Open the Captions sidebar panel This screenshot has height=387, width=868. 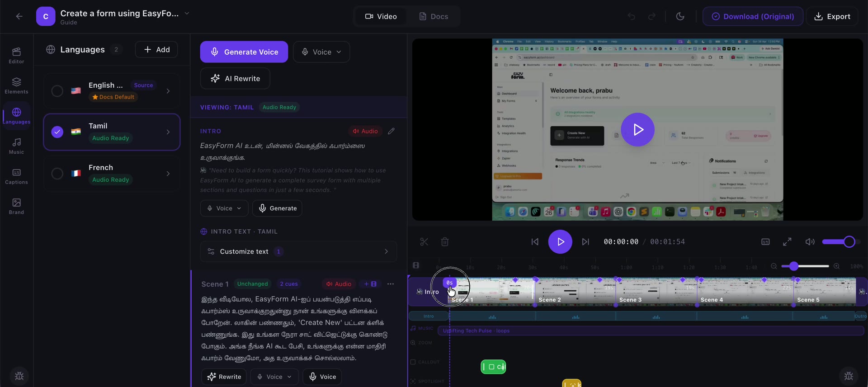pyautogui.click(x=16, y=176)
